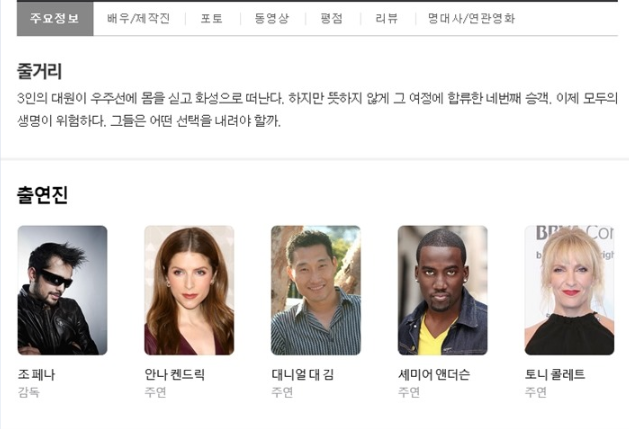Image resolution: width=629 pixels, height=429 pixels.
Task: Open the 평점 tab
Action: [x=331, y=18]
